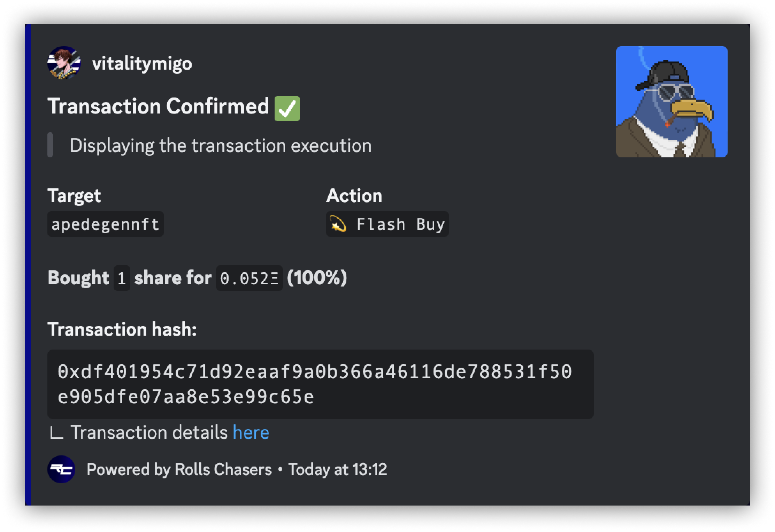Click the green checkmark emoji
This screenshot has width=775, height=532.
(287, 109)
